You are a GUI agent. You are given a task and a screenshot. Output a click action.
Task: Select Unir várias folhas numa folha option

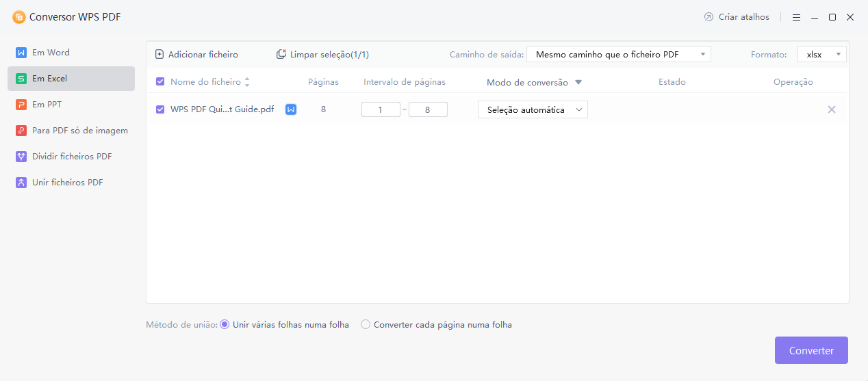click(x=224, y=325)
